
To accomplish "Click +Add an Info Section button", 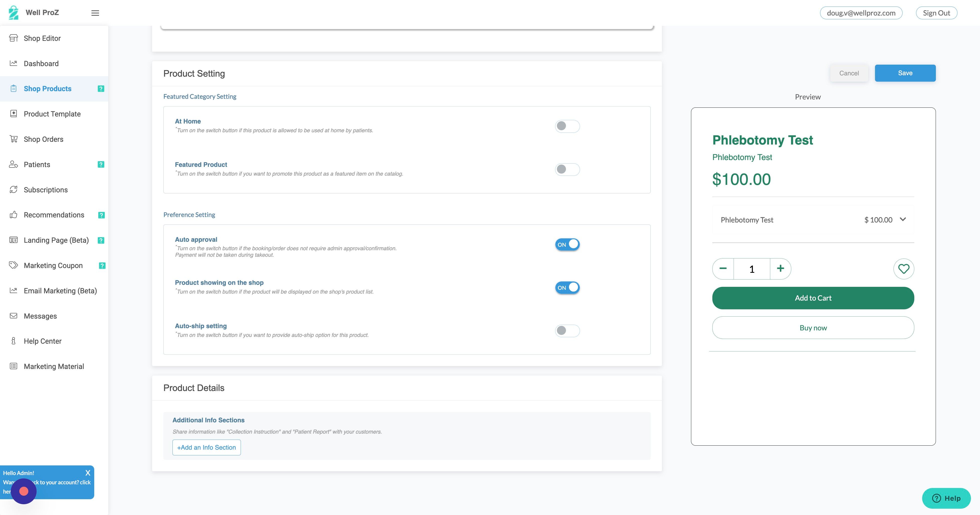I will coord(207,447).
